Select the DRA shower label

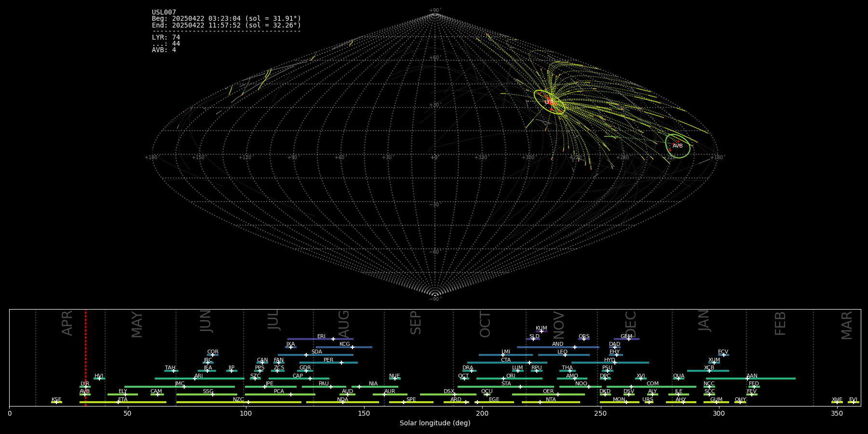[468, 368]
